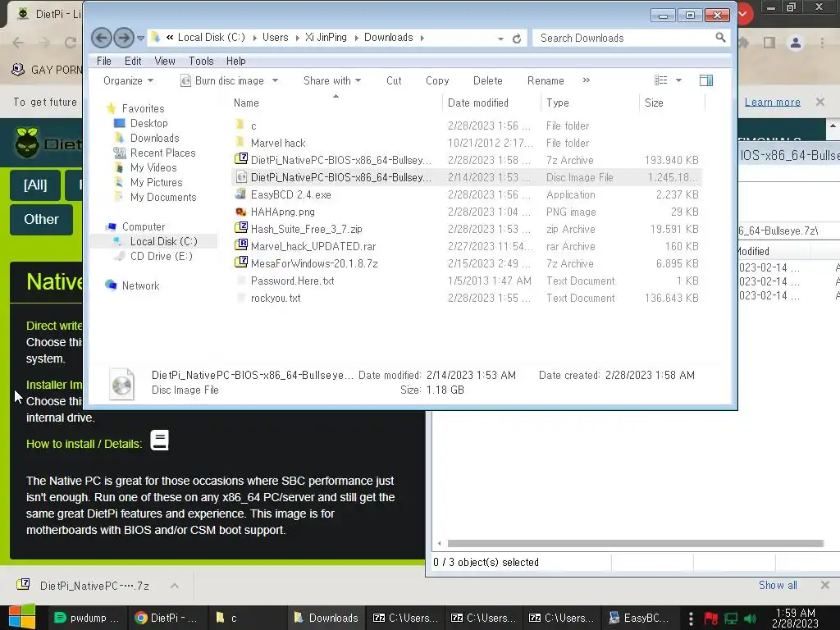Select the Other category button
The image size is (840, 630).
point(41,219)
